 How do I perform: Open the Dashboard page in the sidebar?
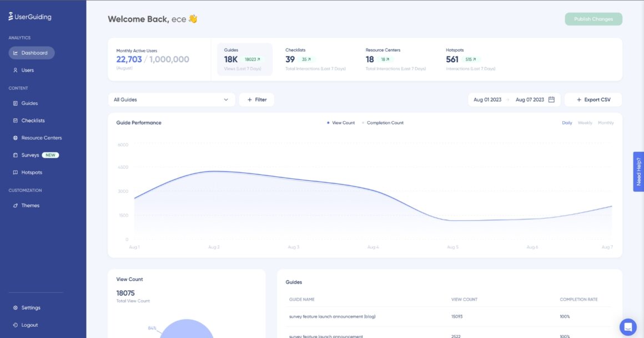click(x=32, y=53)
